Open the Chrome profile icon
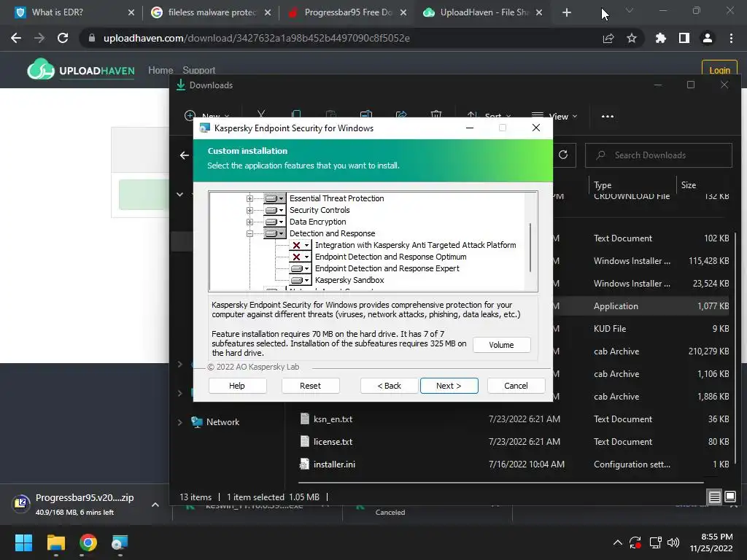 [708, 38]
